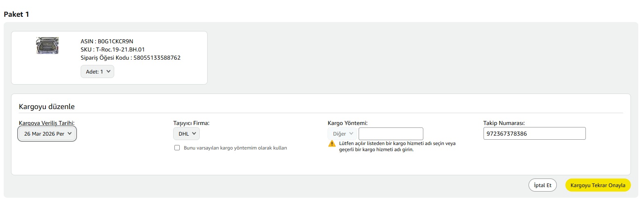Expand the ship date dropdown

(x=47, y=134)
